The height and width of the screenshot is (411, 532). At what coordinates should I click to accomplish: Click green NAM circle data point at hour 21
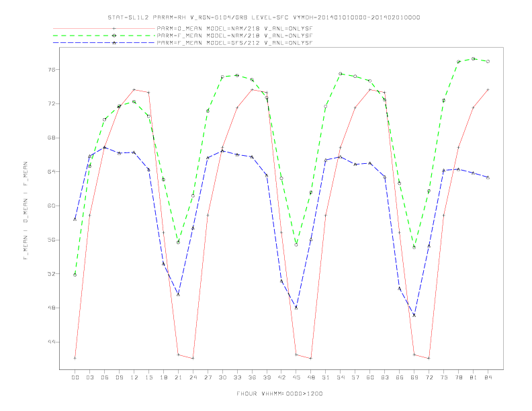click(178, 242)
